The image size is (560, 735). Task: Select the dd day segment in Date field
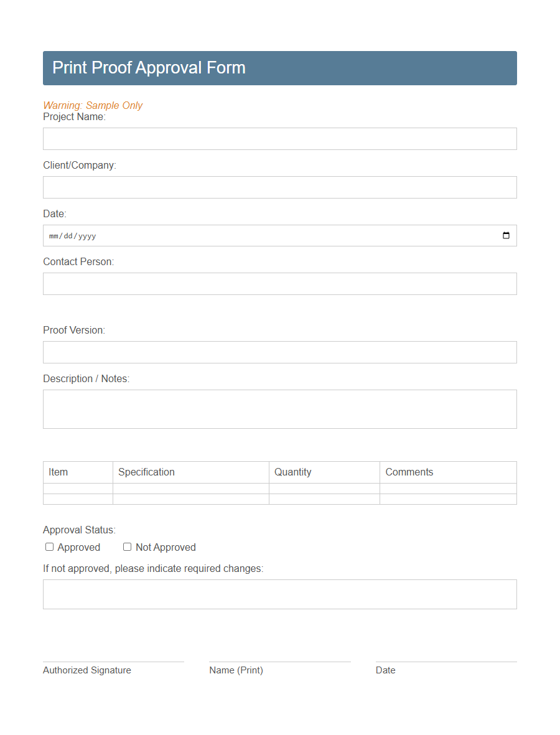click(68, 235)
